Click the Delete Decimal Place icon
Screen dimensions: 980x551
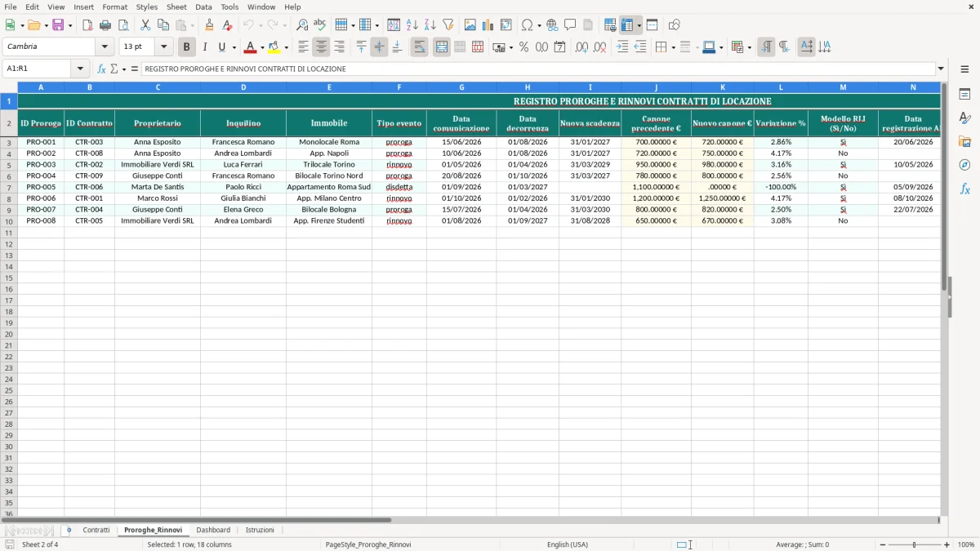[x=599, y=47]
